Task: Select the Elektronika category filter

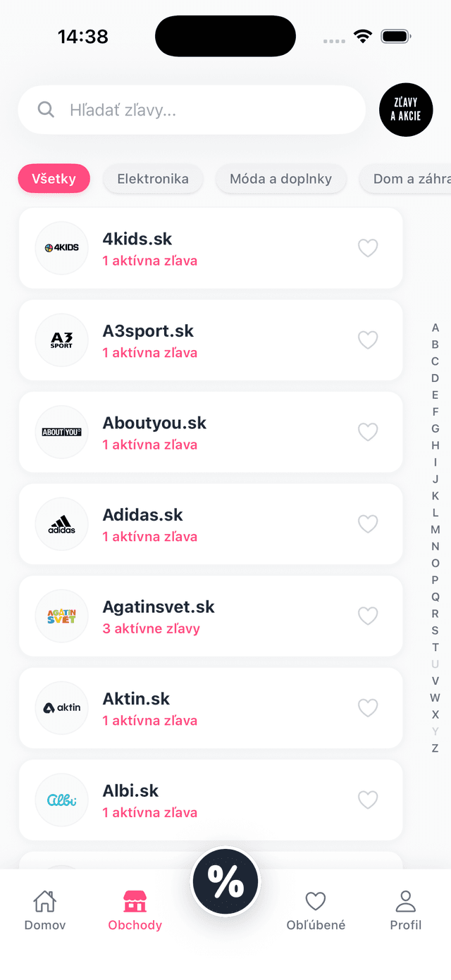Action: pos(153,179)
